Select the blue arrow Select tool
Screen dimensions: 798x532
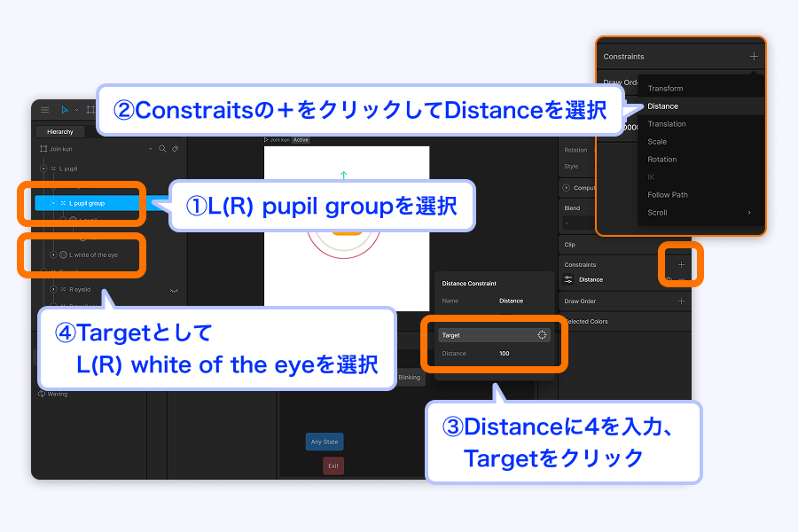(x=65, y=110)
